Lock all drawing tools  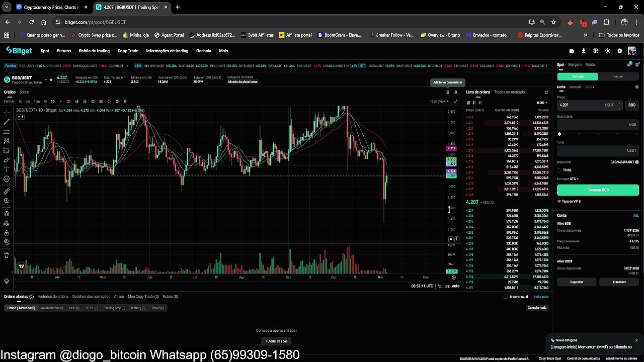point(7,233)
